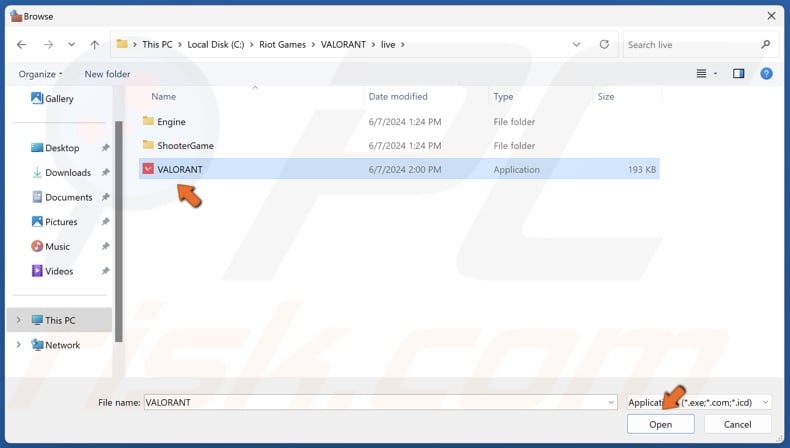Expand chevron after This PC breadcrumb
Image resolution: width=790 pixels, height=448 pixels.
coord(180,44)
